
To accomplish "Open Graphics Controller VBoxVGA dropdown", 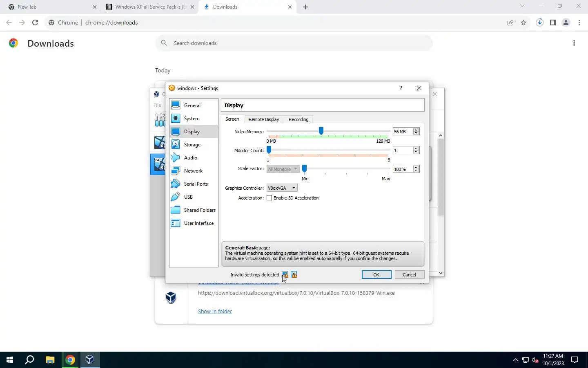I will [x=282, y=188].
